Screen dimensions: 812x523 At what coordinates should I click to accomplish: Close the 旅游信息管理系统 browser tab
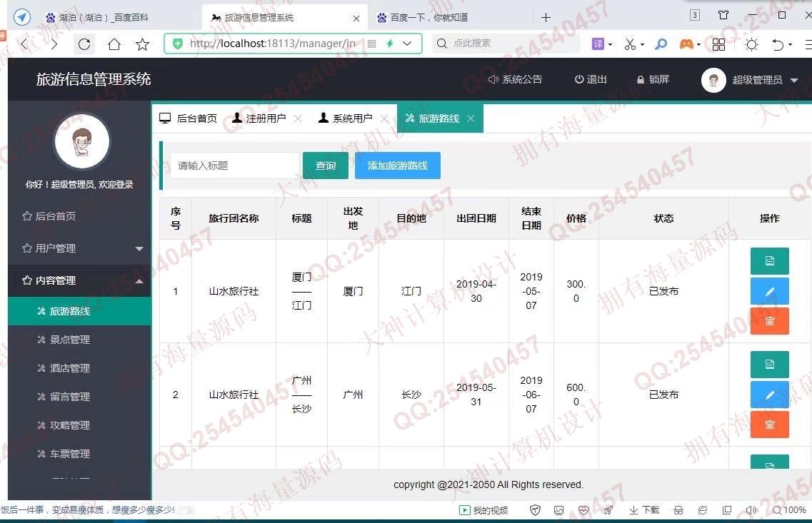(356, 18)
